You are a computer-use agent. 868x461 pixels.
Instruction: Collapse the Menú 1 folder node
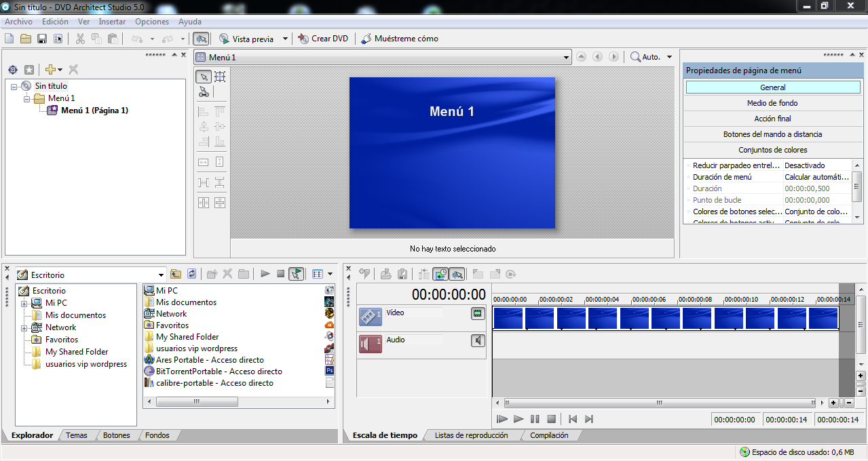click(26, 98)
